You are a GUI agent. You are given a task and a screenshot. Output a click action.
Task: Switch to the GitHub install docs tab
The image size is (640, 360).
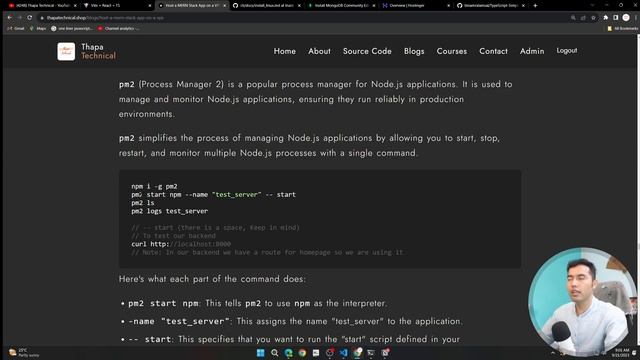(267, 5)
